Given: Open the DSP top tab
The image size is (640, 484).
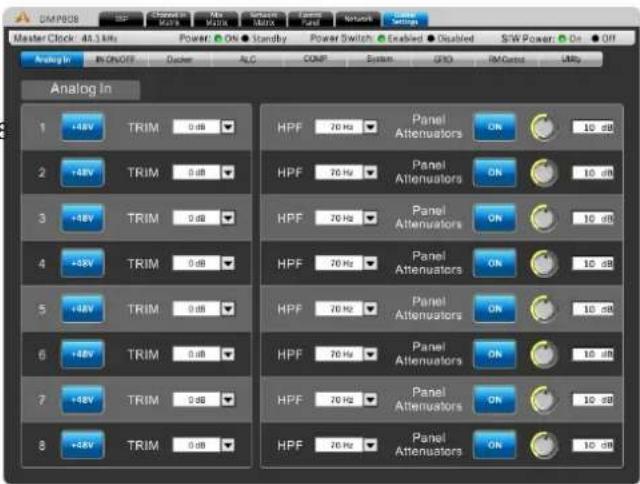Looking at the screenshot, I should tap(121, 19).
